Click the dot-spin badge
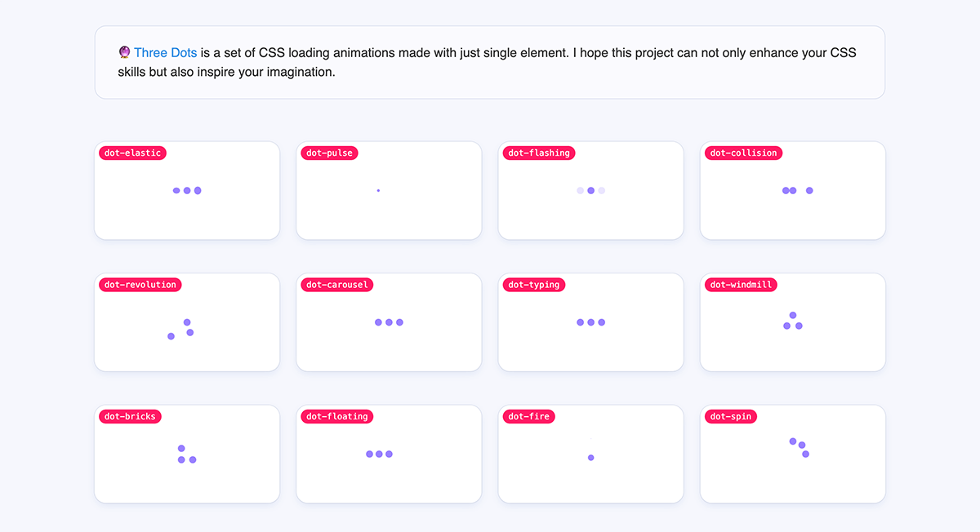The height and width of the screenshot is (532, 980). point(730,416)
